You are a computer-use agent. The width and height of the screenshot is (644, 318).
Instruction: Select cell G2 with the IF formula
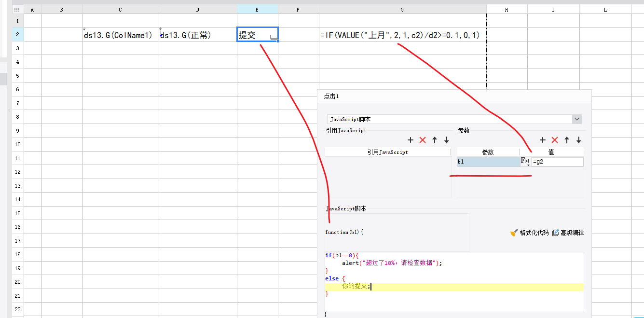click(402, 35)
